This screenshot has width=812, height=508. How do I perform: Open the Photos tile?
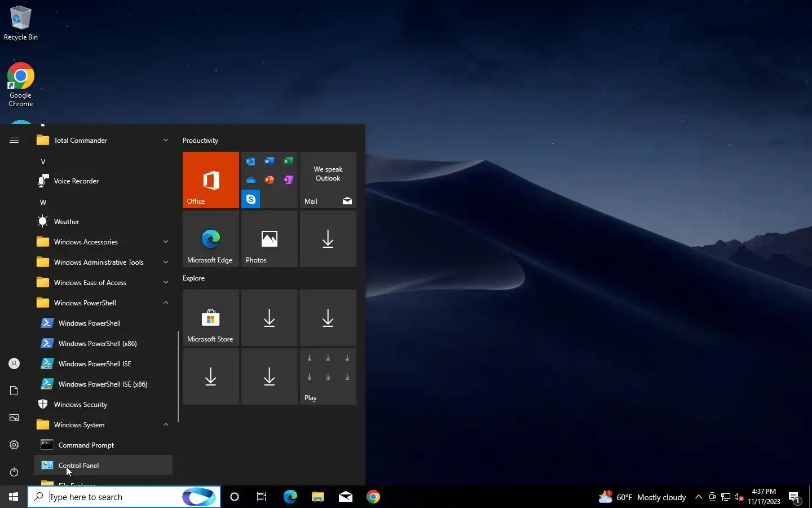click(270, 239)
